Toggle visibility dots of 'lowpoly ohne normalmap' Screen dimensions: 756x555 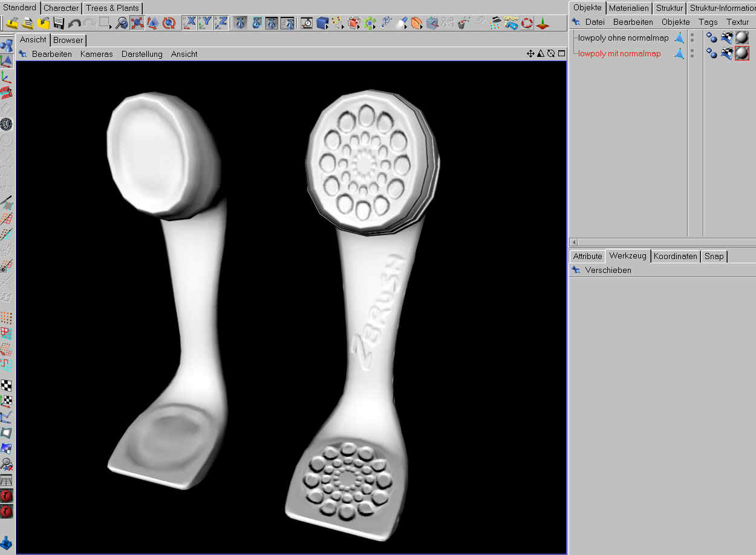(x=692, y=38)
